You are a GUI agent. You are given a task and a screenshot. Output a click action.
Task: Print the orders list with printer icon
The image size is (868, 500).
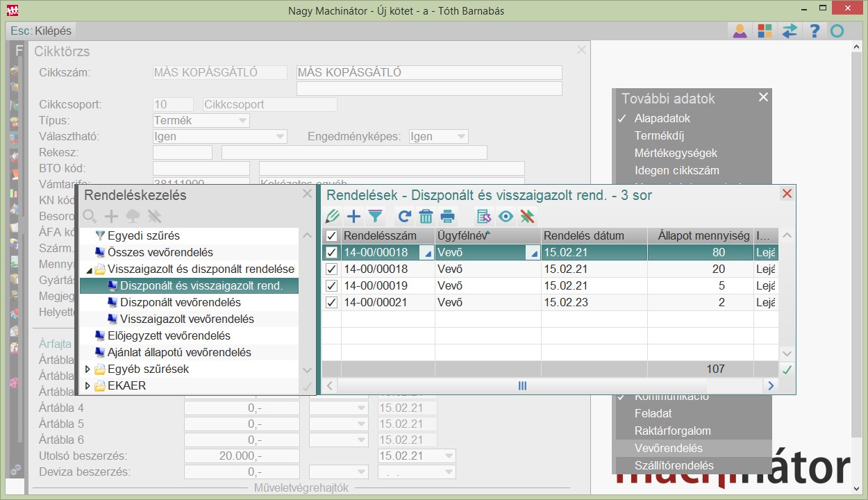tap(448, 216)
